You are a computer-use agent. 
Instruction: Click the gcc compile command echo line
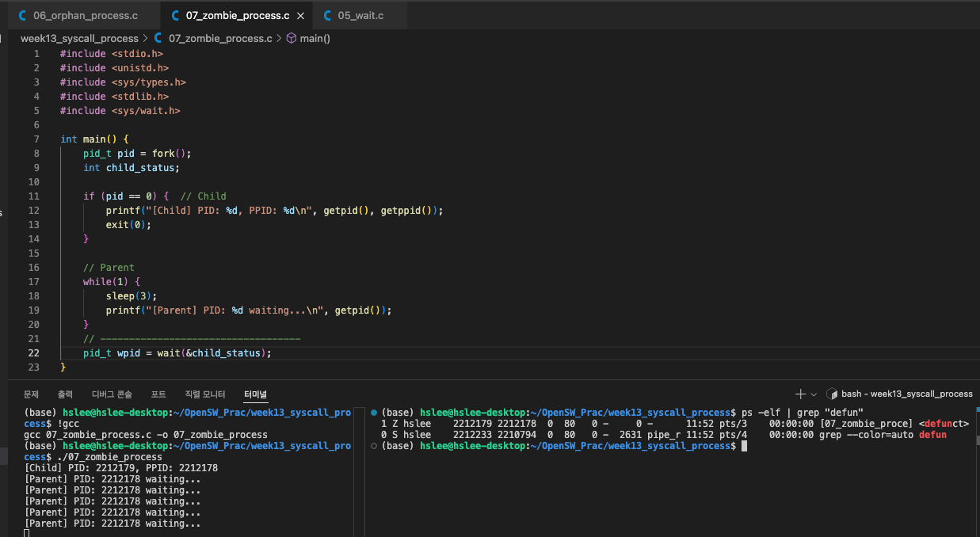[x=146, y=435]
